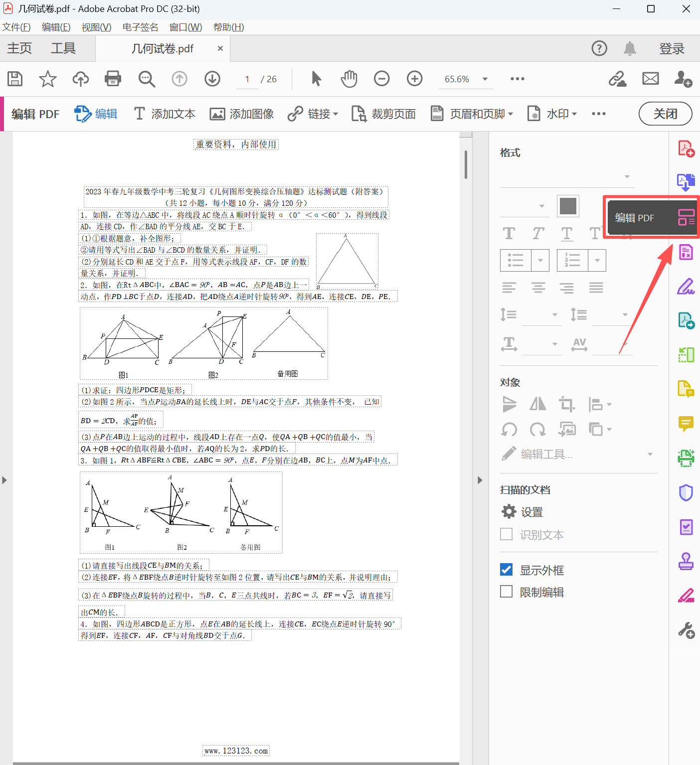Open the 水印 watermark dropdown
The width and height of the screenshot is (700, 765).
pyautogui.click(x=552, y=114)
